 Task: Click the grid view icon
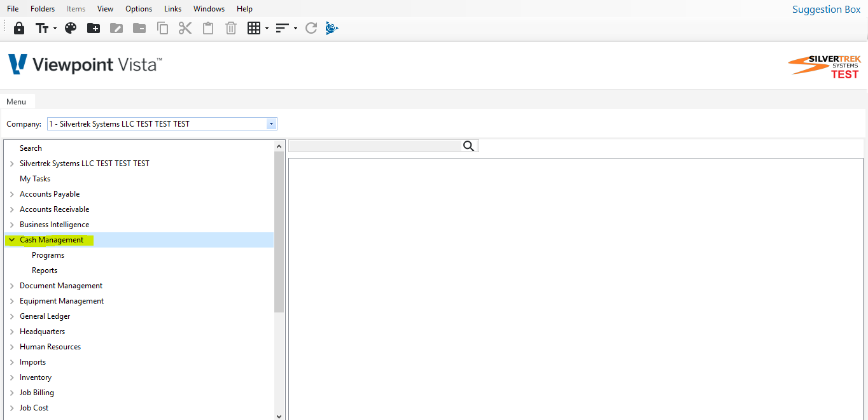click(254, 28)
